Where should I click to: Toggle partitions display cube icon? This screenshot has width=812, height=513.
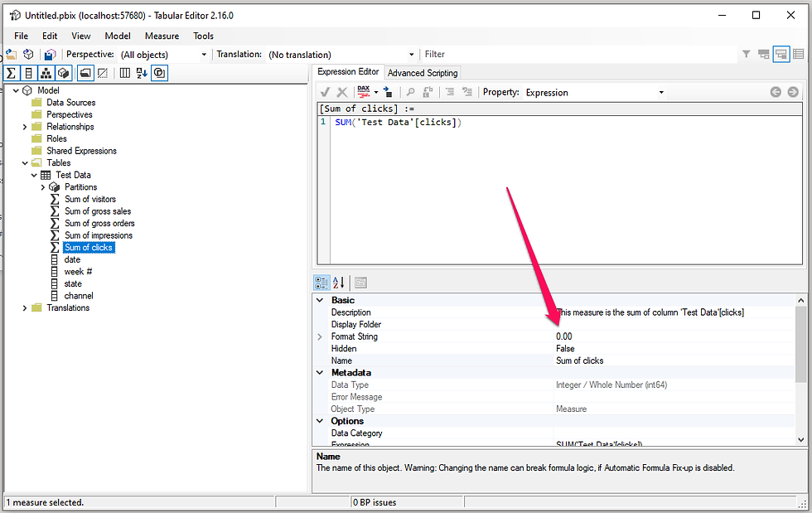point(64,73)
